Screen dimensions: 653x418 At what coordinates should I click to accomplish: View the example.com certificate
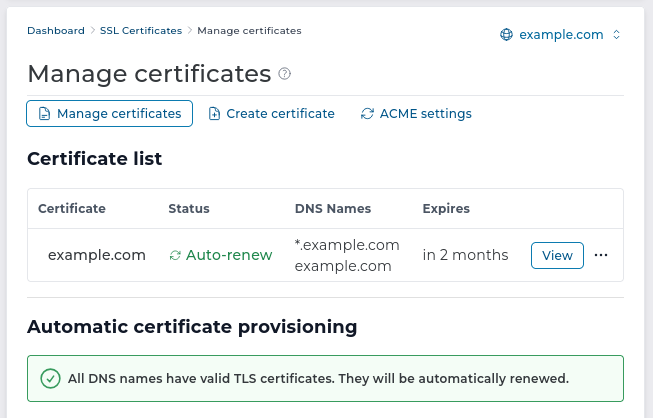tap(557, 255)
